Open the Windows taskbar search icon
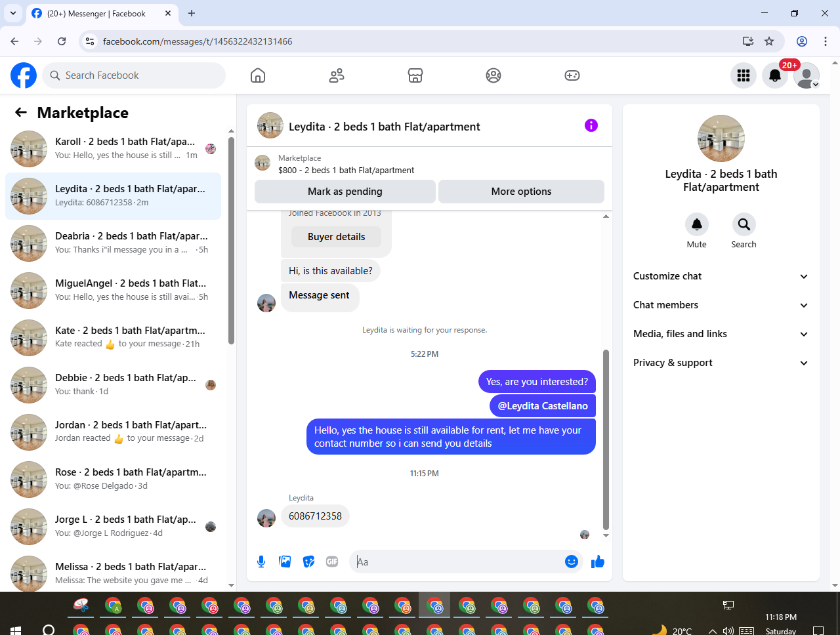The image size is (840, 635). [49, 630]
